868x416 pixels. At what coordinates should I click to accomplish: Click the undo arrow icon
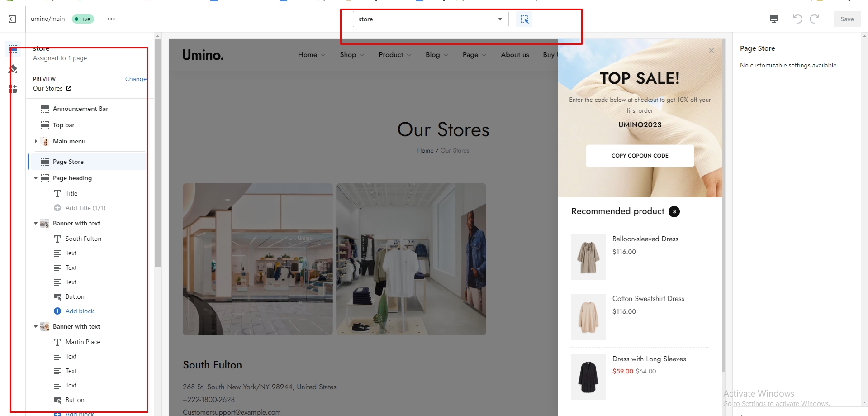(797, 19)
